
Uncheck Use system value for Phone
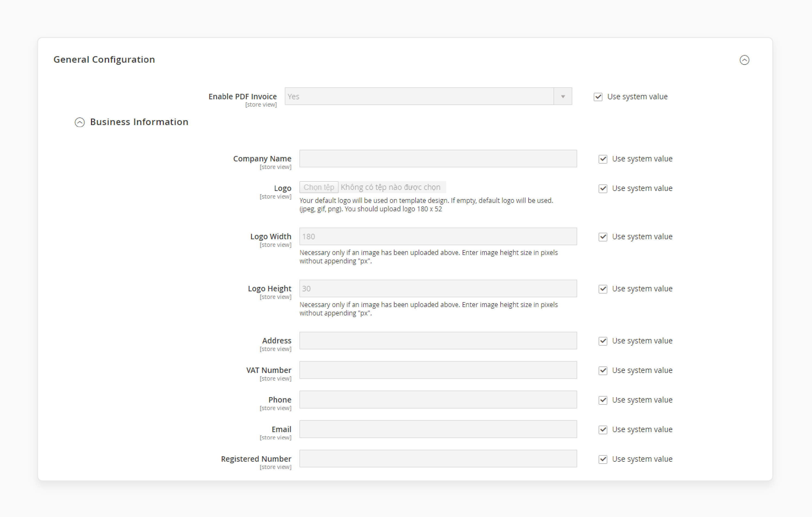(x=603, y=400)
